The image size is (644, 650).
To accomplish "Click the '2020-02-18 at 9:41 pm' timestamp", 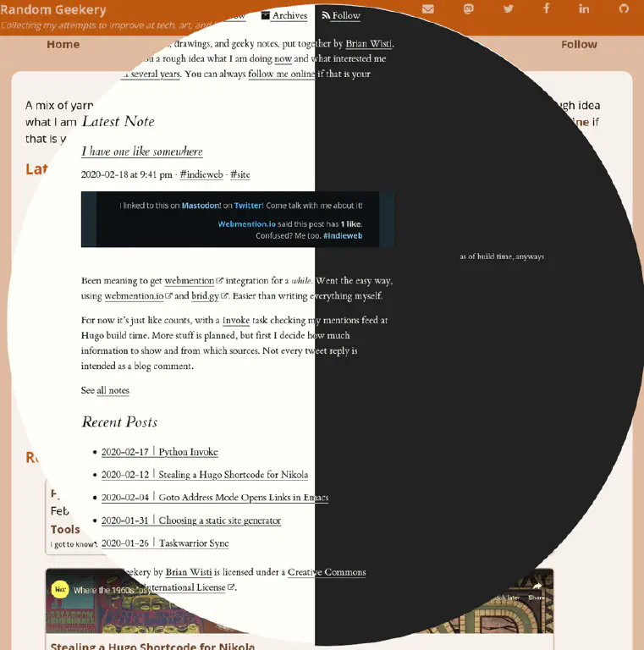I will 126,174.
